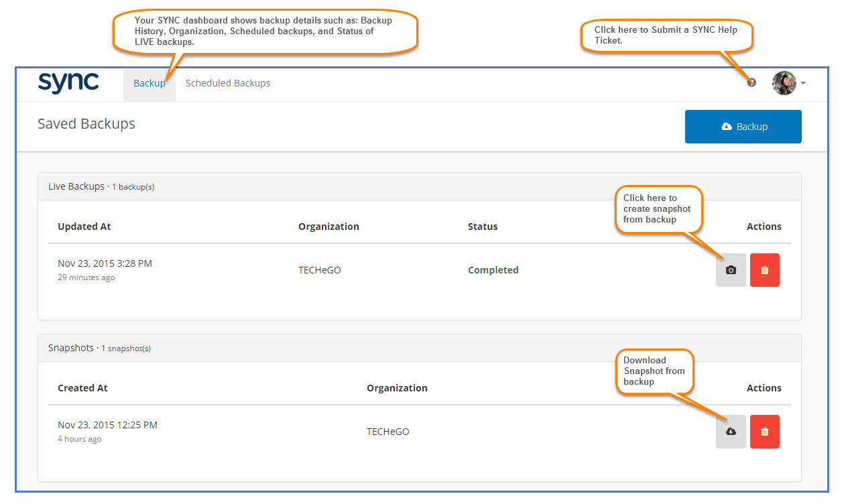Select the Nov 23, 2015 12:25 PM snapshot row

pos(107,425)
